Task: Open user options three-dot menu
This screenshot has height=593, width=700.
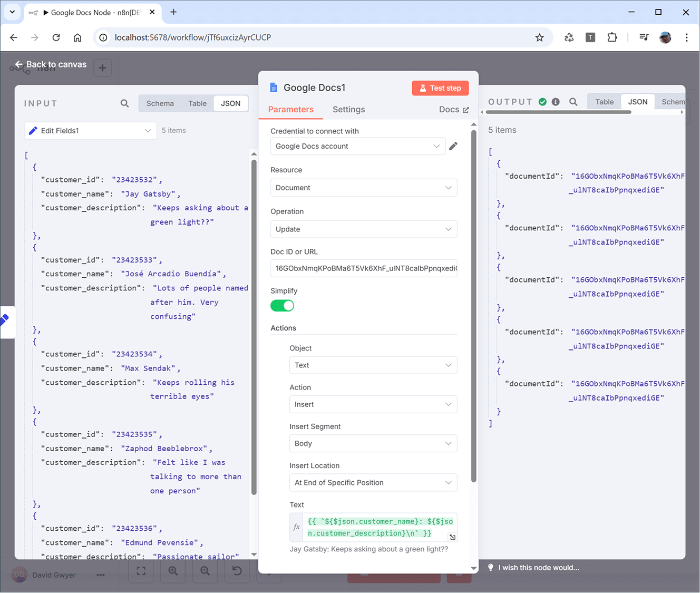Action: tap(101, 575)
